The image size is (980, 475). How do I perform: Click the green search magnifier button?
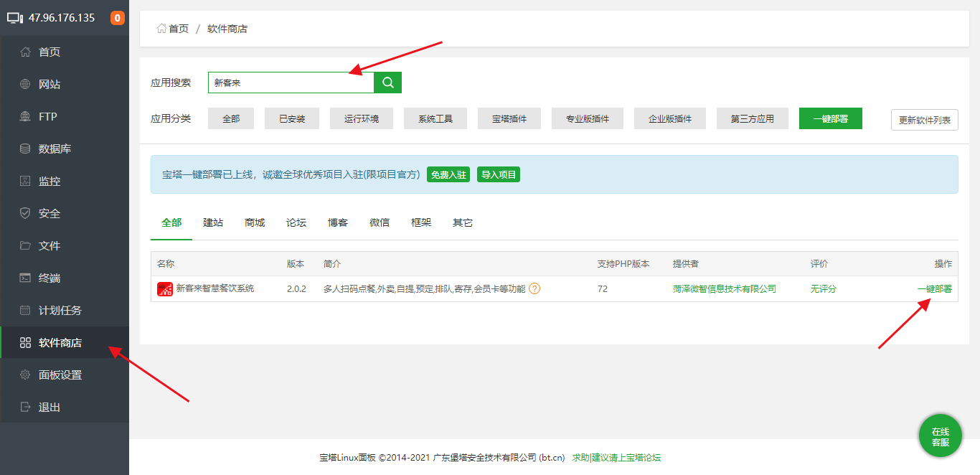(388, 83)
